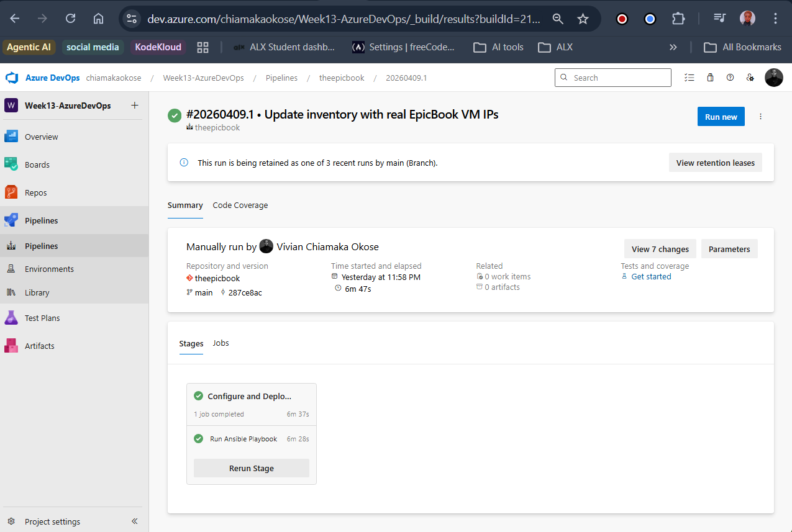The height and width of the screenshot is (532, 792).
Task: Switch to the Code Coverage tab
Action: pos(240,205)
